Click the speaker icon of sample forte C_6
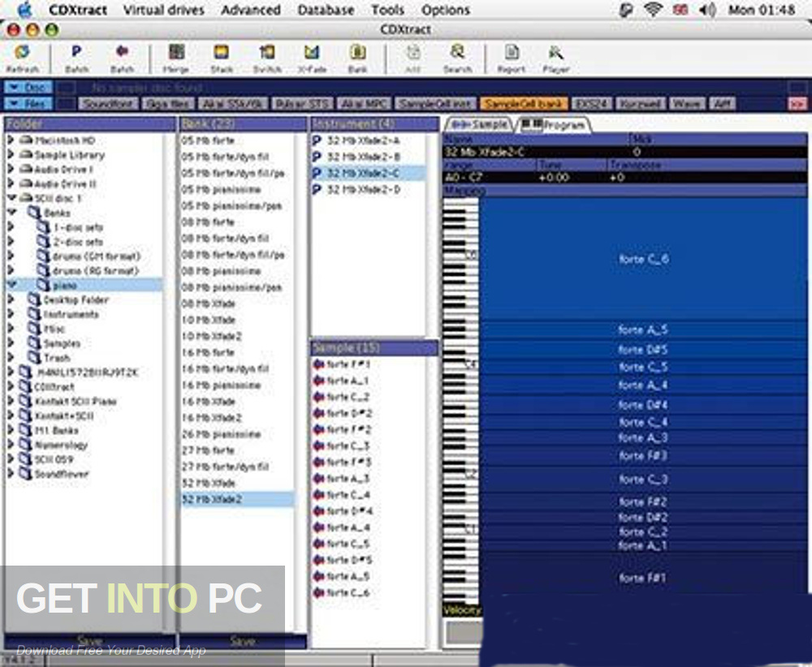This screenshot has height=667, width=812. (319, 592)
